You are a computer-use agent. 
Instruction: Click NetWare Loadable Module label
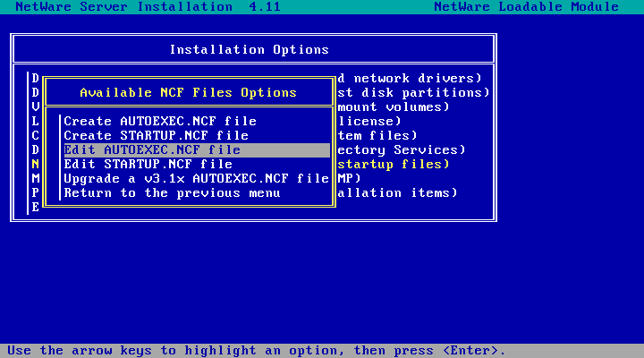[x=527, y=6]
